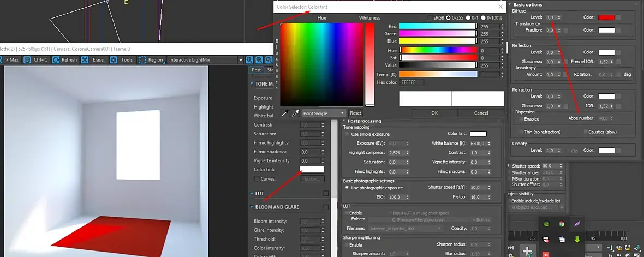Screen dimensions: 644x257
Task: Open Windows Security shield tray icon
Action: tap(545, 240)
